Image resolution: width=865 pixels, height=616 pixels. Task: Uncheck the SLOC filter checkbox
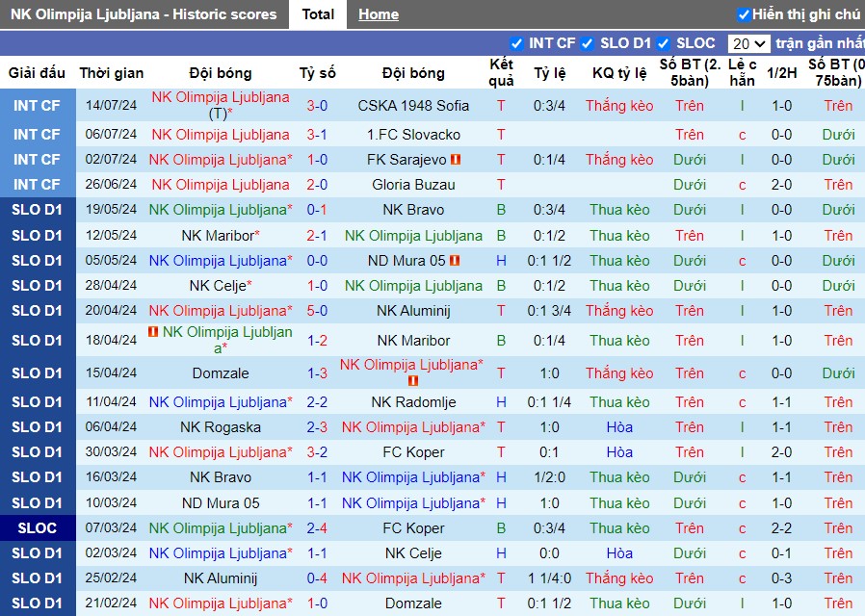pyautogui.click(x=664, y=43)
